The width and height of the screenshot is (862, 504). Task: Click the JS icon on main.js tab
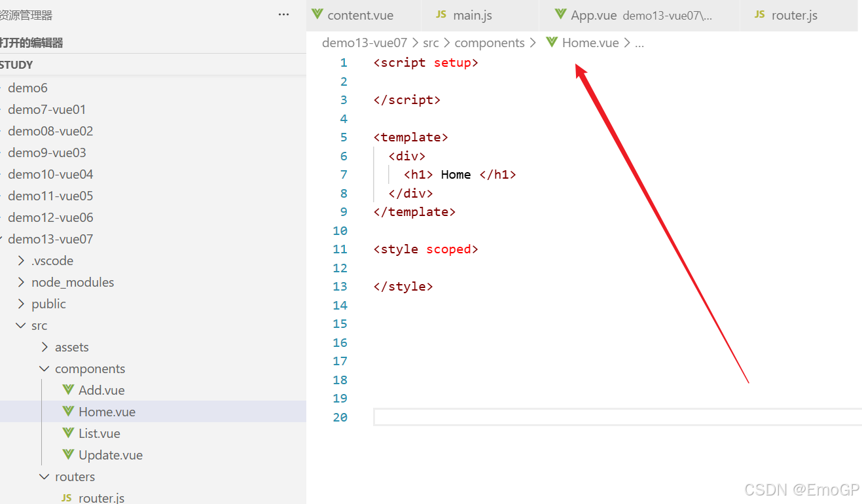point(441,14)
